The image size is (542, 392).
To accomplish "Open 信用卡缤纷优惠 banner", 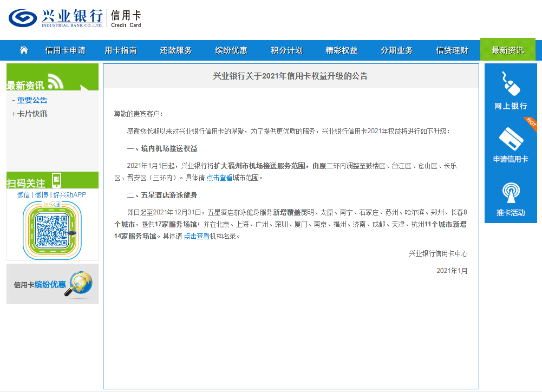I will [53, 284].
